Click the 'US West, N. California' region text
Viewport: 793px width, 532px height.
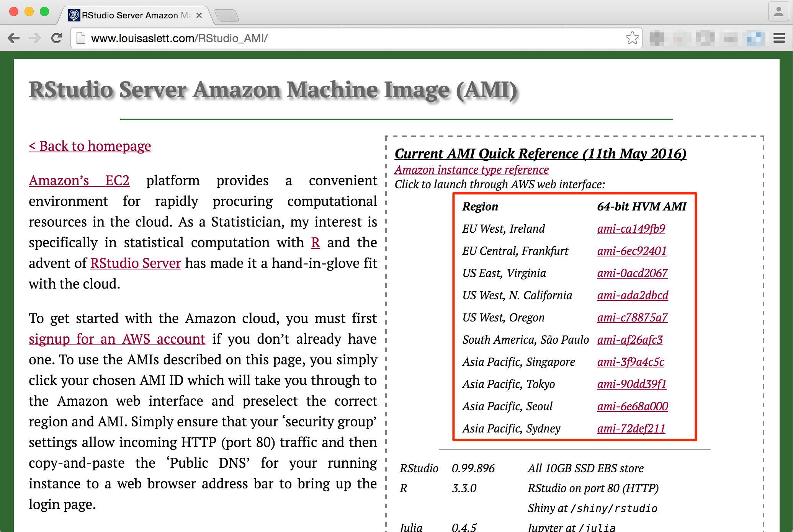click(517, 295)
